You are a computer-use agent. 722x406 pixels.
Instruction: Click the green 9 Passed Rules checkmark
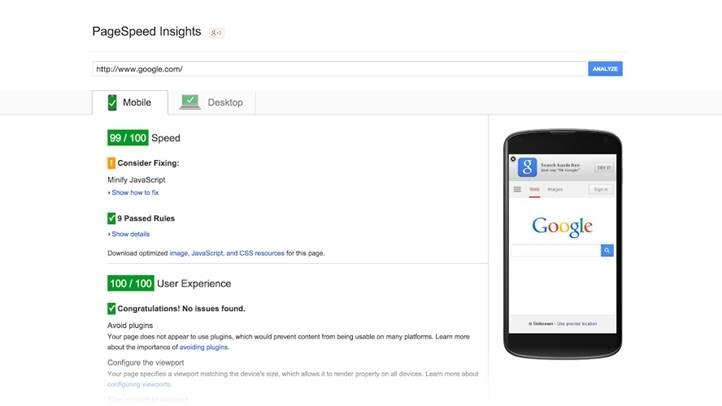(x=111, y=217)
